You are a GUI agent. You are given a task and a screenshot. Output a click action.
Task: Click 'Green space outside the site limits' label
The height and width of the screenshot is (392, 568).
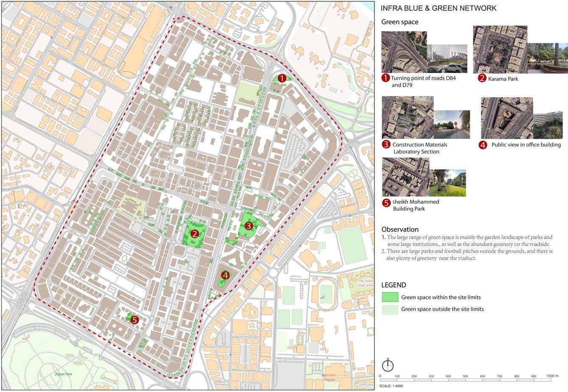tap(442, 309)
